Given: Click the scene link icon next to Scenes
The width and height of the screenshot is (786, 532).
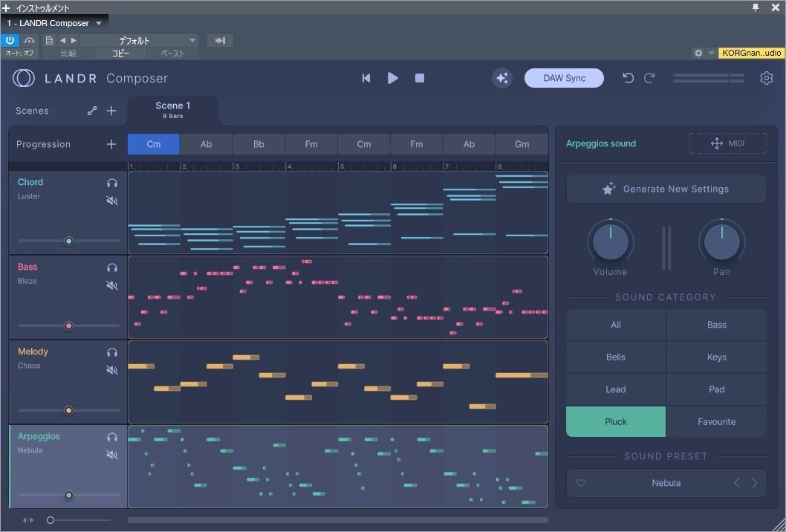Looking at the screenshot, I should (x=92, y=110).
